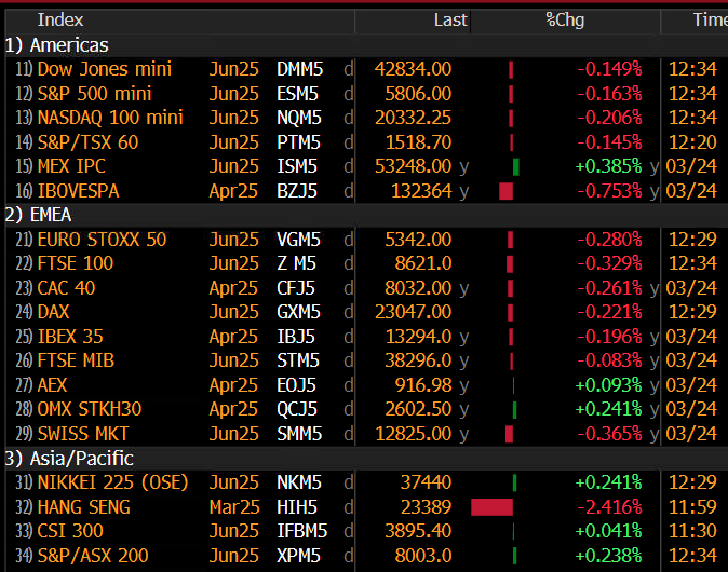Collapse the 2) EMEA section
Image resolution: width=728 pixels, height=572 pixels.
point(38,215)
